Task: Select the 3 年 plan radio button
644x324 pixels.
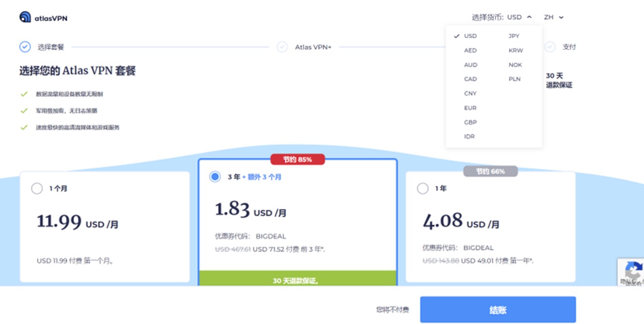Action: (215, 177)
